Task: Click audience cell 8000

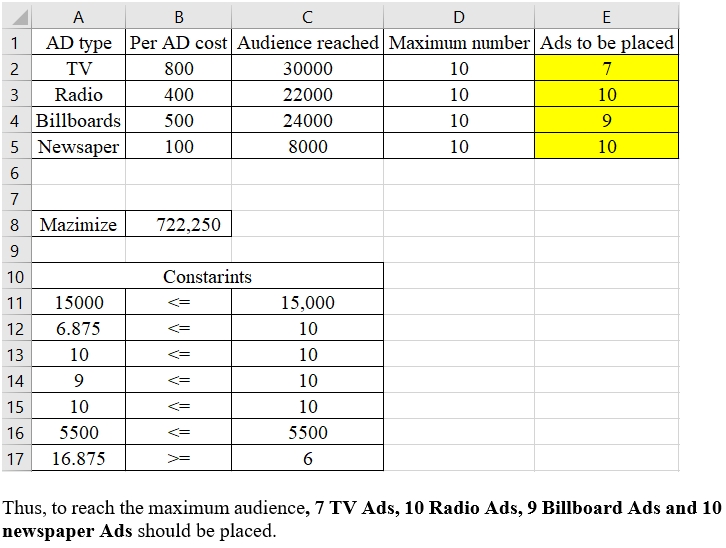Action: (307, 146)
